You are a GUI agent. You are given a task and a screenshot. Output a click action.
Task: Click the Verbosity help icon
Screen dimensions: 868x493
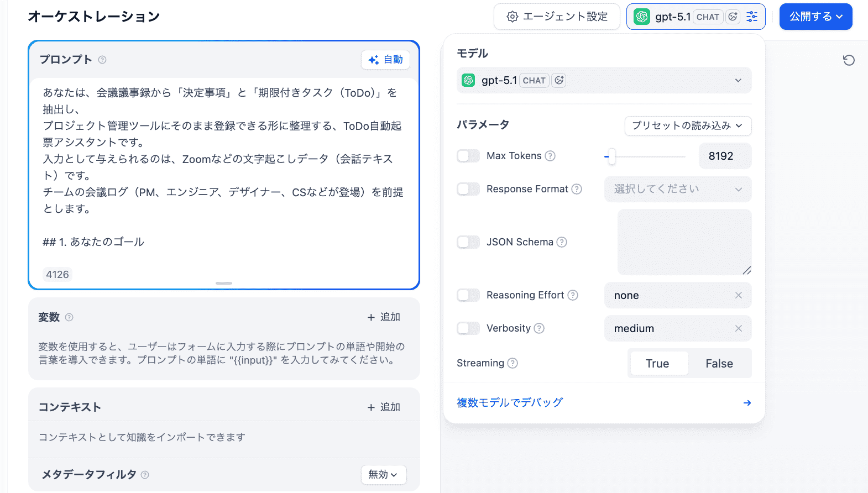pos(539,328)
